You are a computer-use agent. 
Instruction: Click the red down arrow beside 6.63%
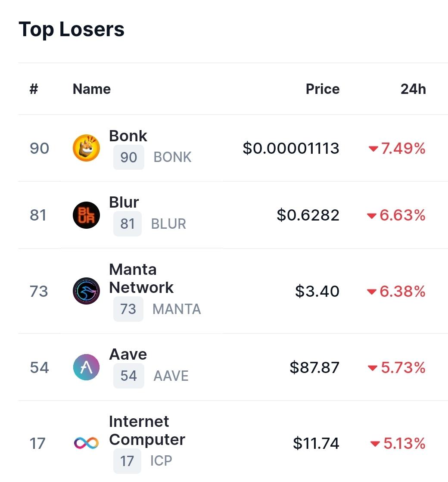click(372, 216)
